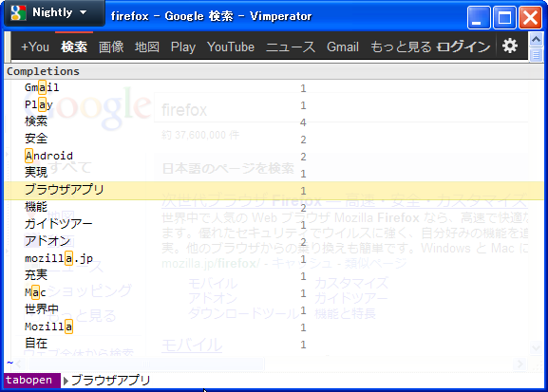Image resolution: width=548 pixels, height=392 pixels.
Task: Click the horizontal scrollbar right arrow
Action: tap(520, 364)
